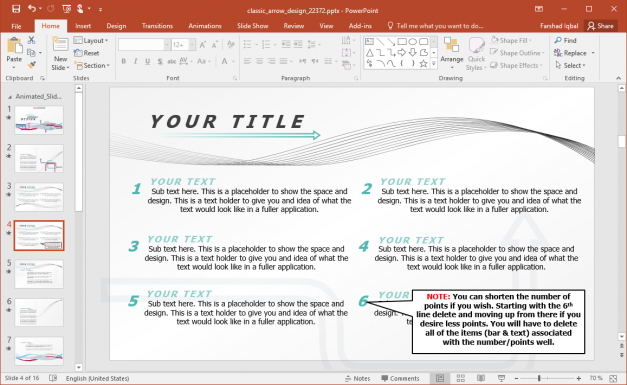Click the Reset slide button
Image resolution: width=627 pixels, height=385 pixels.
(87, 53)
